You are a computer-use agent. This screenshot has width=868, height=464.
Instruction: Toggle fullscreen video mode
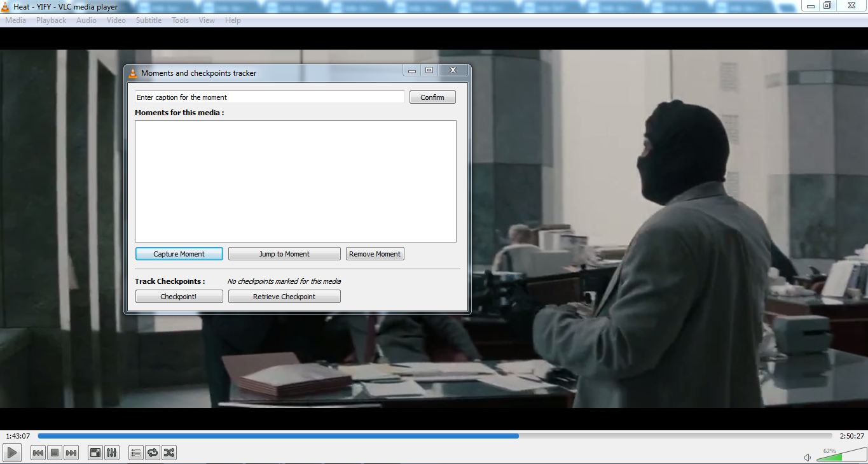coord(95,453)
